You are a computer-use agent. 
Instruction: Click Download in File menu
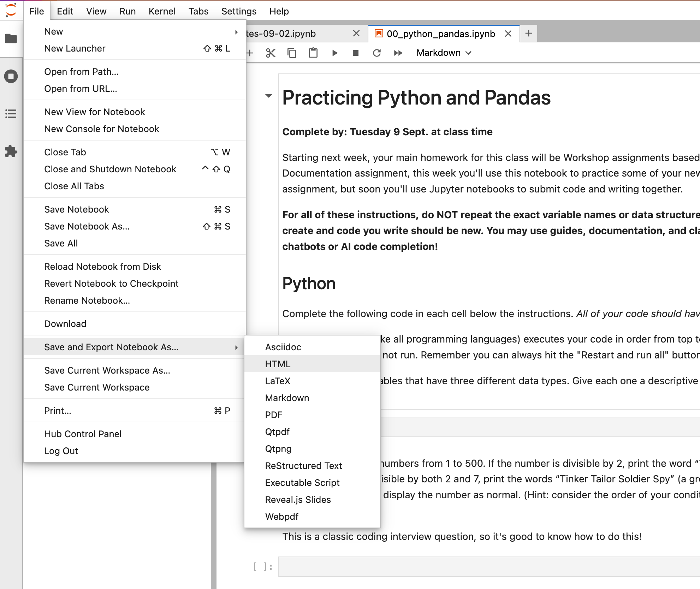coord(135,324)
